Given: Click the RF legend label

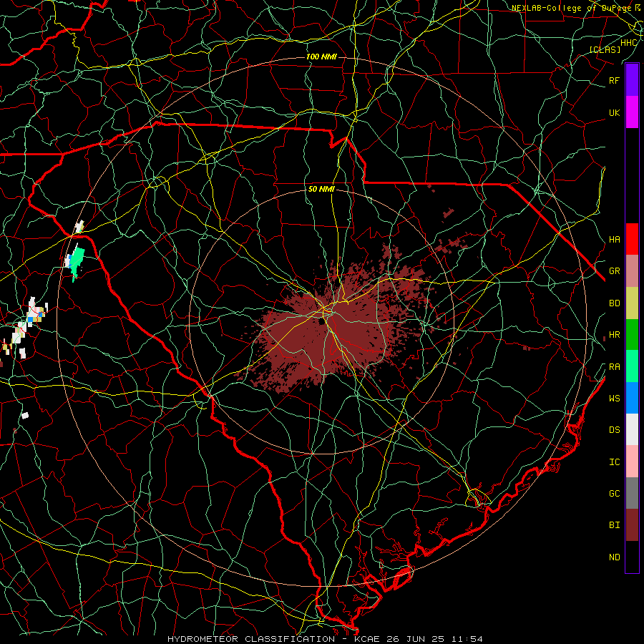Looking at the screenshot, I should pyautogui.click(x=614, y=80).
